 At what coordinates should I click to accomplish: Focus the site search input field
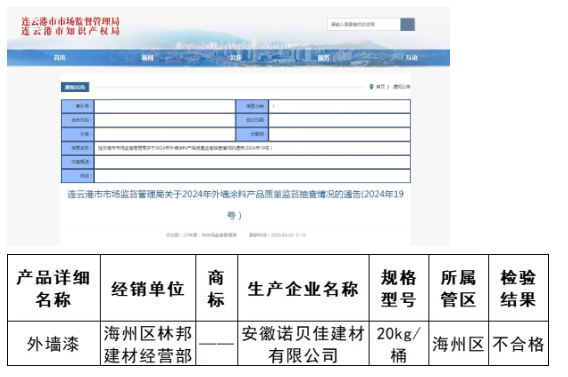(x=364, y=24)
